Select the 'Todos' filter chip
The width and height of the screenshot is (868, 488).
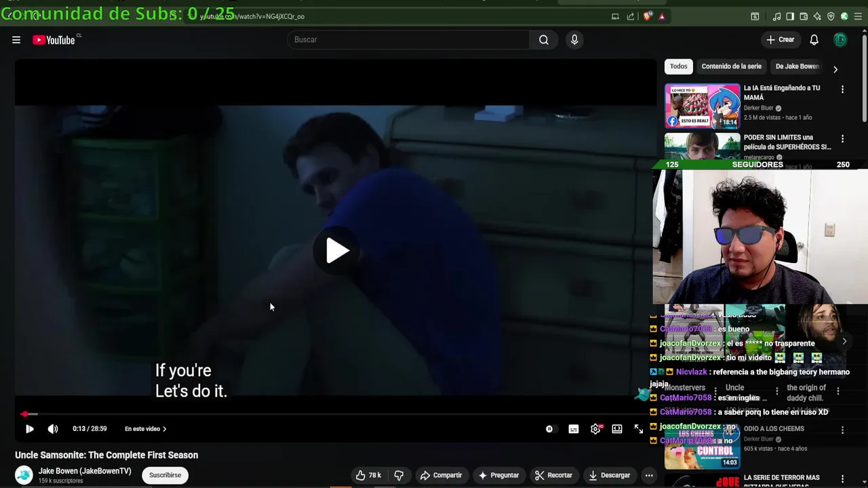click(679, 66)
